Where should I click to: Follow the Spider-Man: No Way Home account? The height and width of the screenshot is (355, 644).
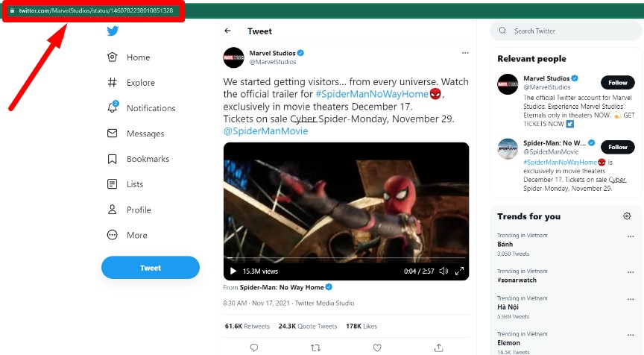click(x=617, y=147)
